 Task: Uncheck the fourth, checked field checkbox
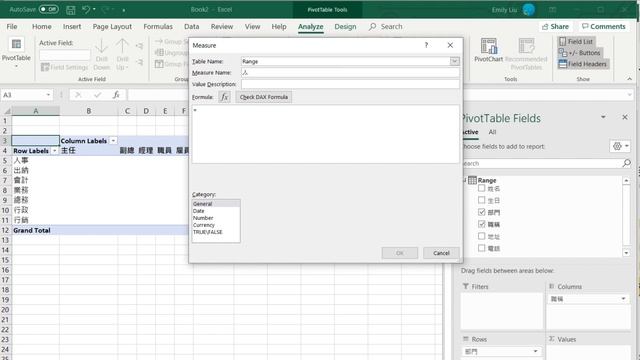click(x=482, y=224)
